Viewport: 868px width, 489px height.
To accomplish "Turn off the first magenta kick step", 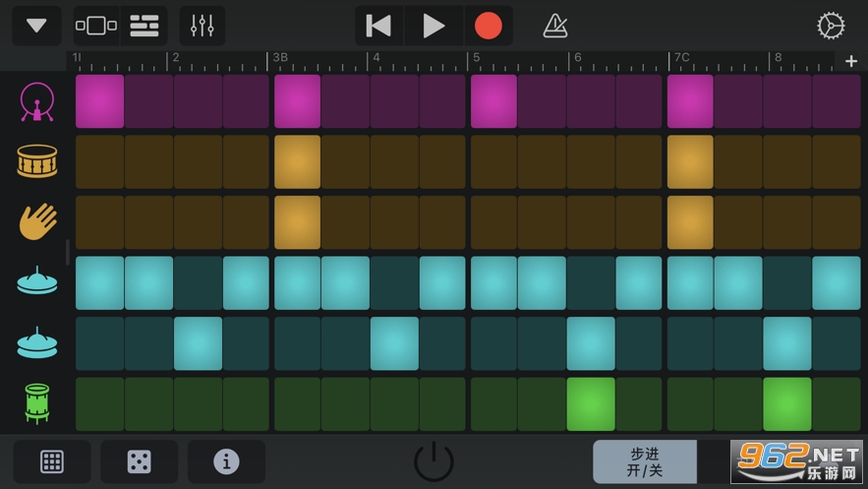I will pos(100,101).
